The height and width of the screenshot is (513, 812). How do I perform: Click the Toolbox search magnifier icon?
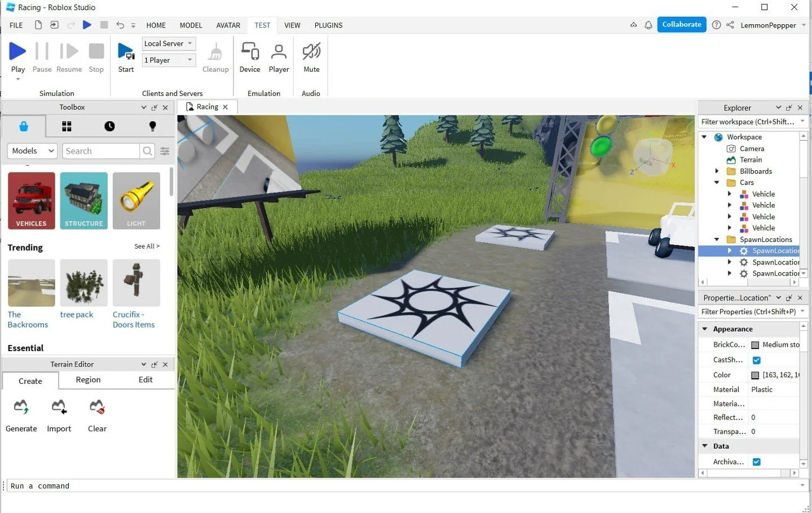coord(147,151)
